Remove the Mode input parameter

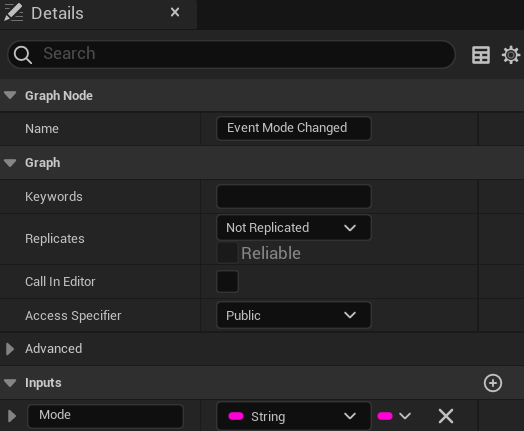[446, 416]
